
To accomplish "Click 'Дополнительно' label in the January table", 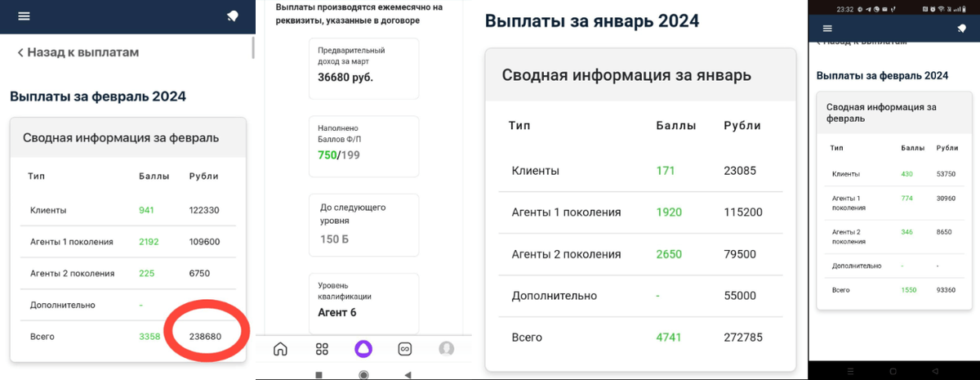I will (555, 296).
